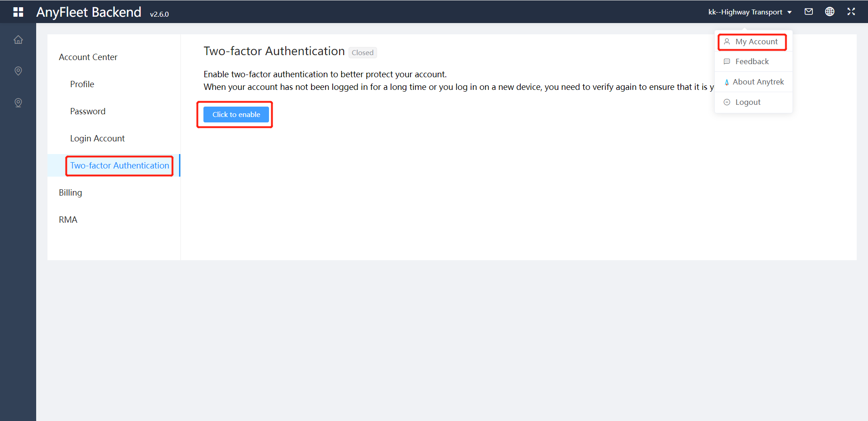Open the Feedback menu entry
The height and width of the screenshot is (421, 868).
[x=752, y=61]
